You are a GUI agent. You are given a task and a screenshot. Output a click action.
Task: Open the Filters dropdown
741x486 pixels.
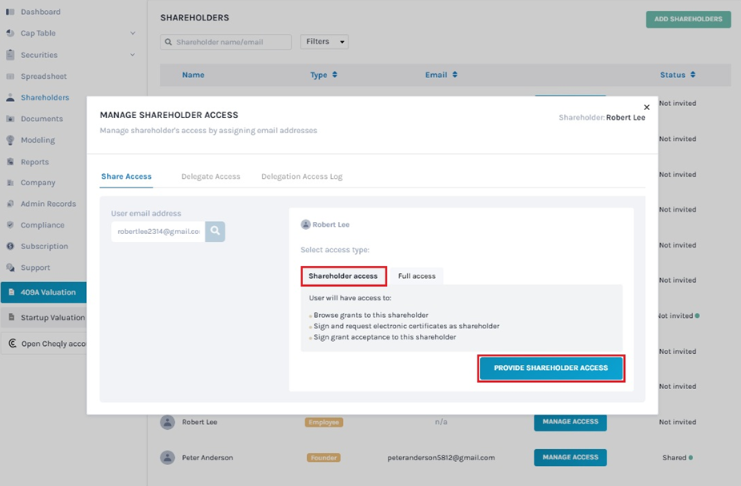324,42
